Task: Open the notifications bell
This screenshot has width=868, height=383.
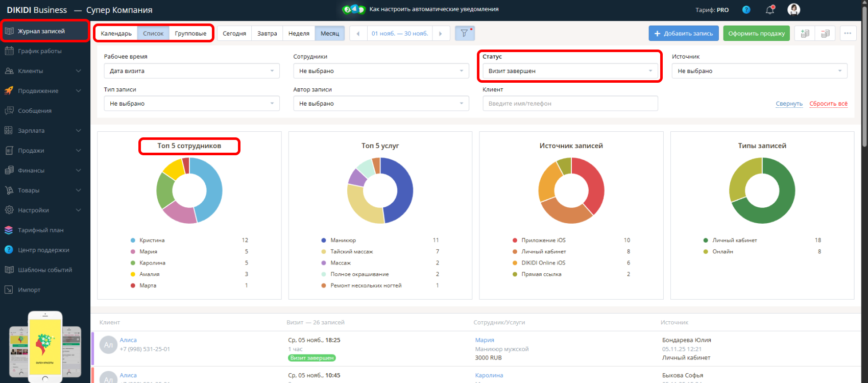Action: 770,10
